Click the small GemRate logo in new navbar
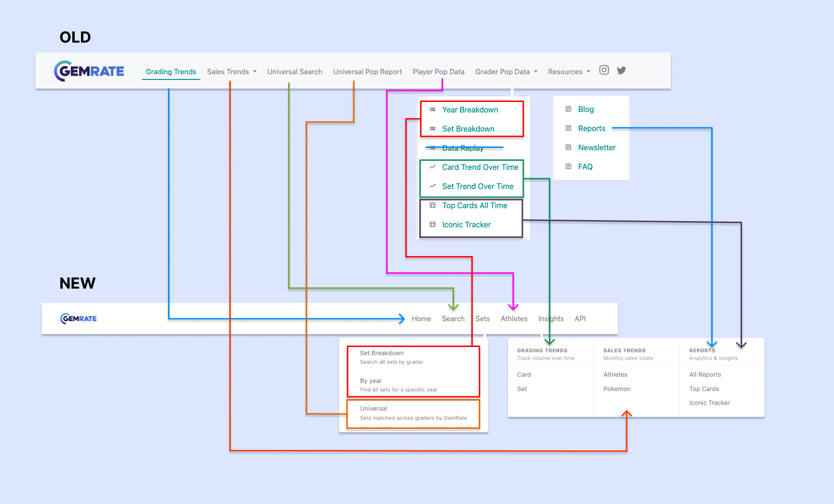The image size is (834, 504). (79, 319)
